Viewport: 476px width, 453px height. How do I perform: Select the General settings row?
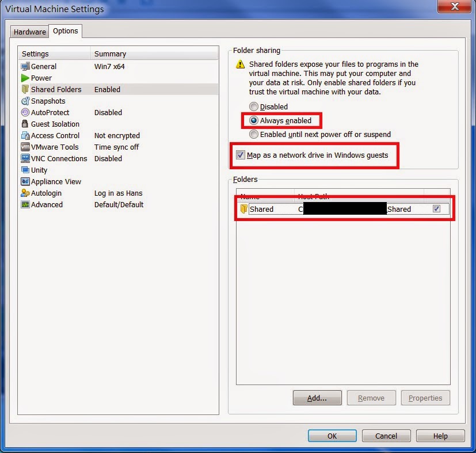(x=118, y=67)
